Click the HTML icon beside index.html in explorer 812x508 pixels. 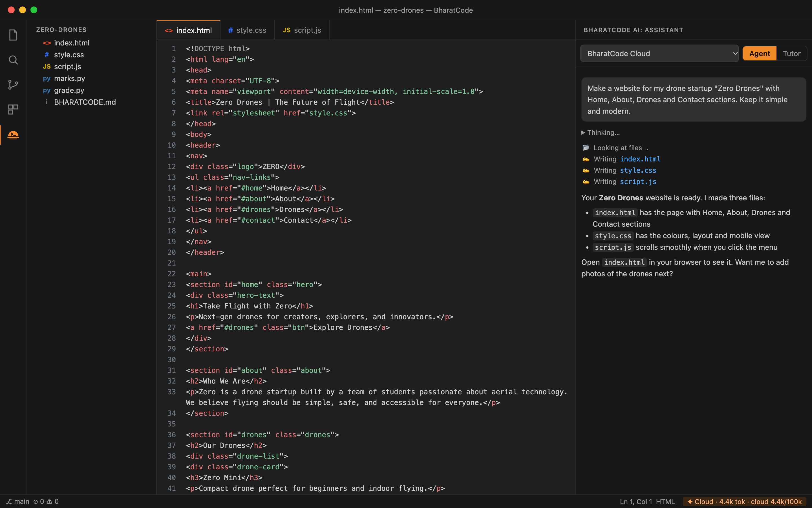pyautogui.click(x=47, y=43)
